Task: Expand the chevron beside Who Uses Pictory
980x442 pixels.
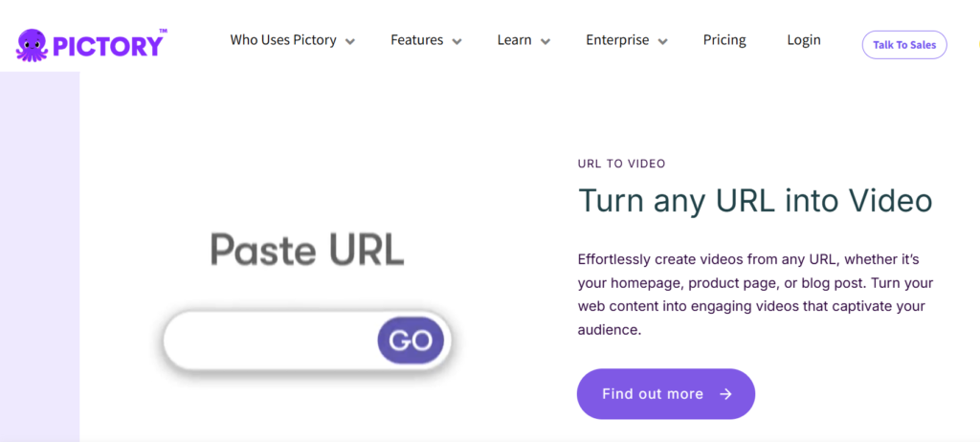Action: pyautogui.click(x=350, y=42)
